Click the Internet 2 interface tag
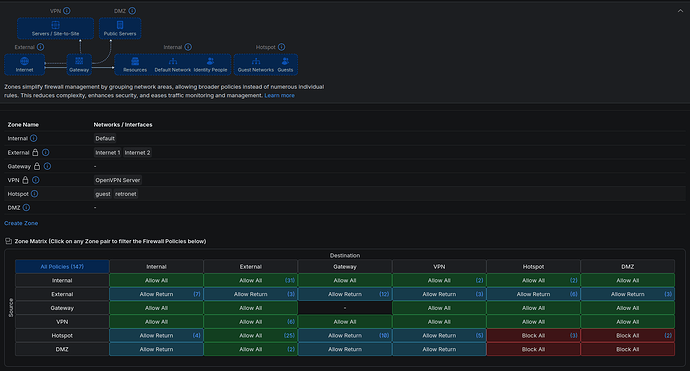 click(x=137, y=152)
